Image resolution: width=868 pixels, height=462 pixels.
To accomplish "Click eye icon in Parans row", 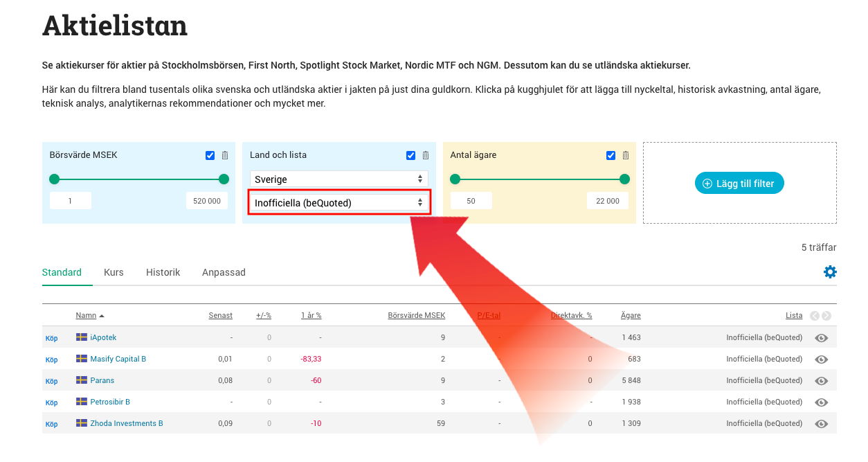I will click(822, 381).
